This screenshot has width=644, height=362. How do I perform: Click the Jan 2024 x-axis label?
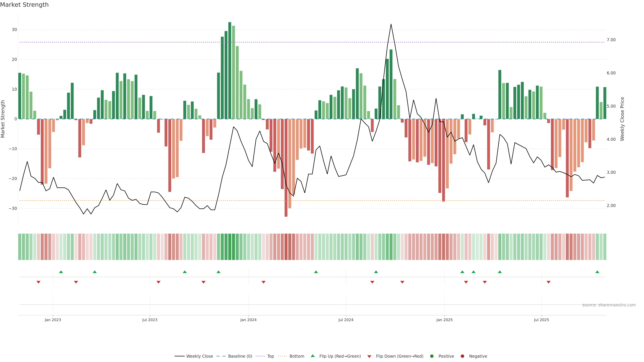[248, 320]
